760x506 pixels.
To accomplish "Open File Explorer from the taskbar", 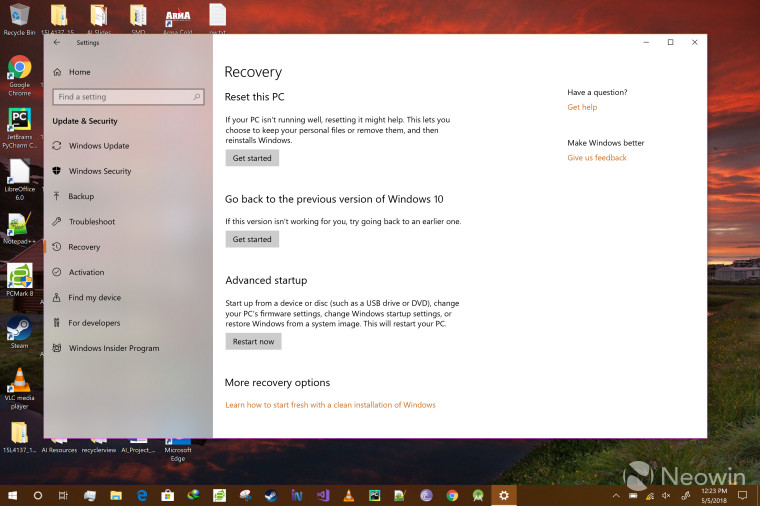I will [116, 495].
